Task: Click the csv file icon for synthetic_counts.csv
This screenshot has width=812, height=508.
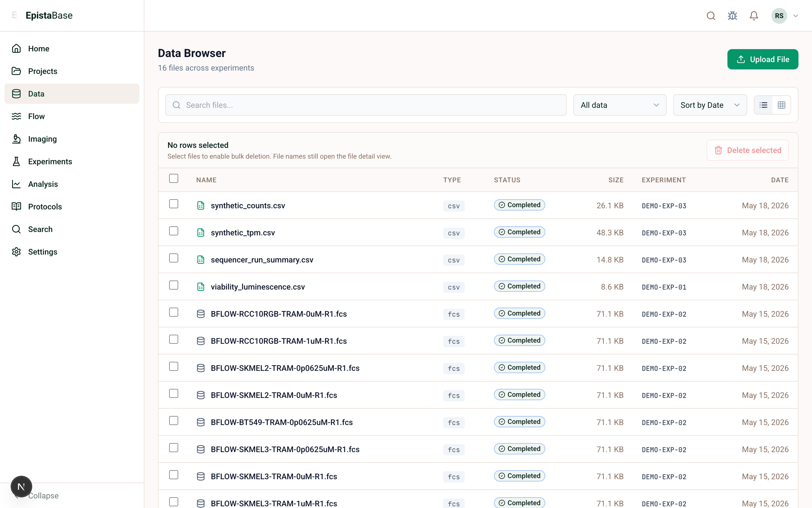Action: [x=201, y=205]
